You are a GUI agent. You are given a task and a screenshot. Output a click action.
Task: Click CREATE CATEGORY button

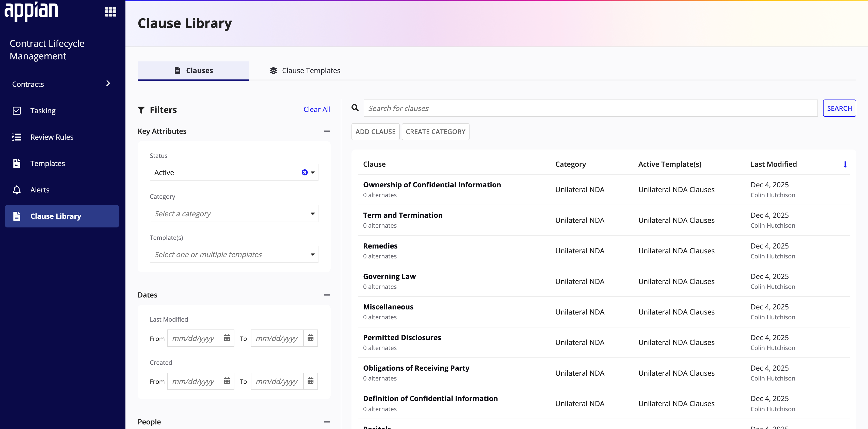pos(435,132)
